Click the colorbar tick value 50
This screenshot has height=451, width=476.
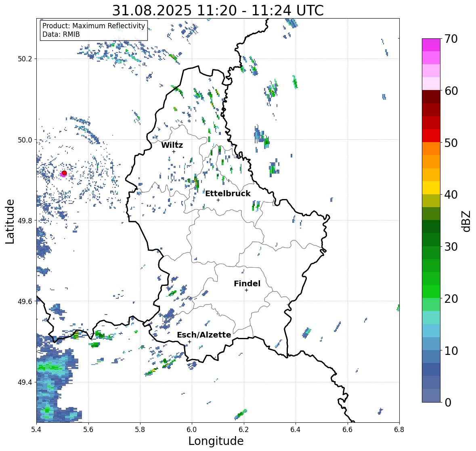tap(451, 143)
